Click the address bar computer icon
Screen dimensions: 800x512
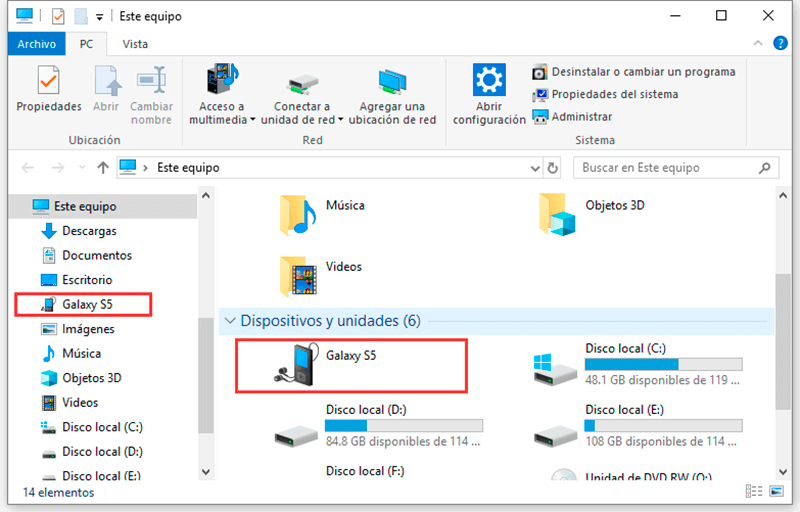point(128,167)
